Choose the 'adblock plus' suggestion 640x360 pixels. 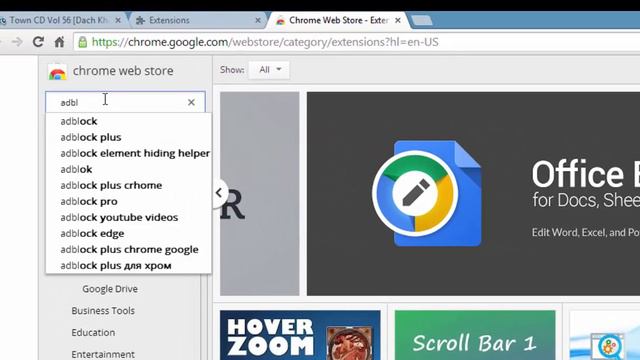(129, 137)
